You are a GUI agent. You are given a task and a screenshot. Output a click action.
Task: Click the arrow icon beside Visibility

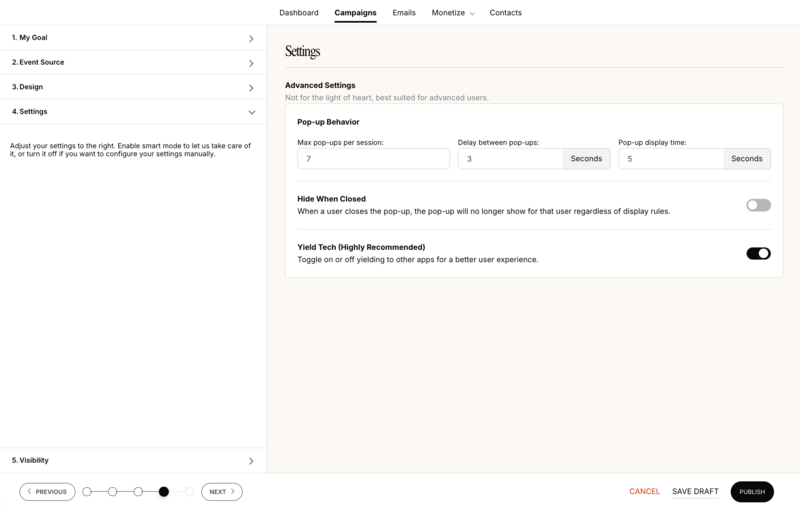pyautogui.click(x=251, y=461)
